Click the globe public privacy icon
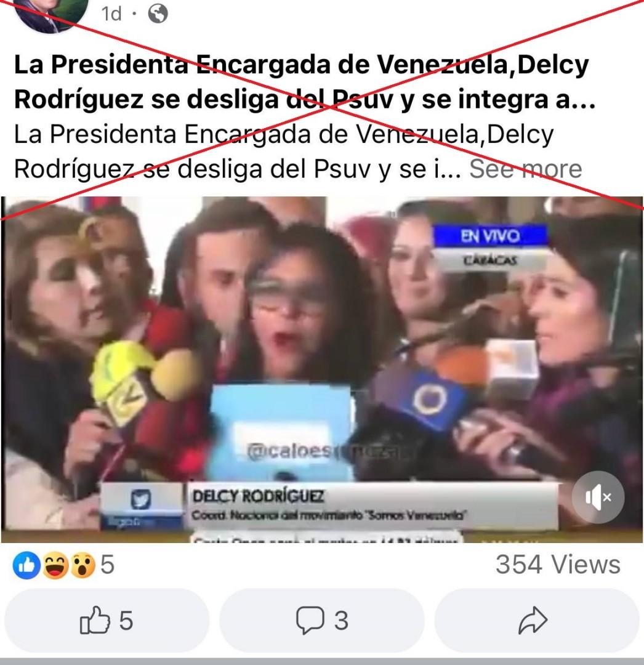Viewport: 644px width, 665px height. (x=158, y=14)
